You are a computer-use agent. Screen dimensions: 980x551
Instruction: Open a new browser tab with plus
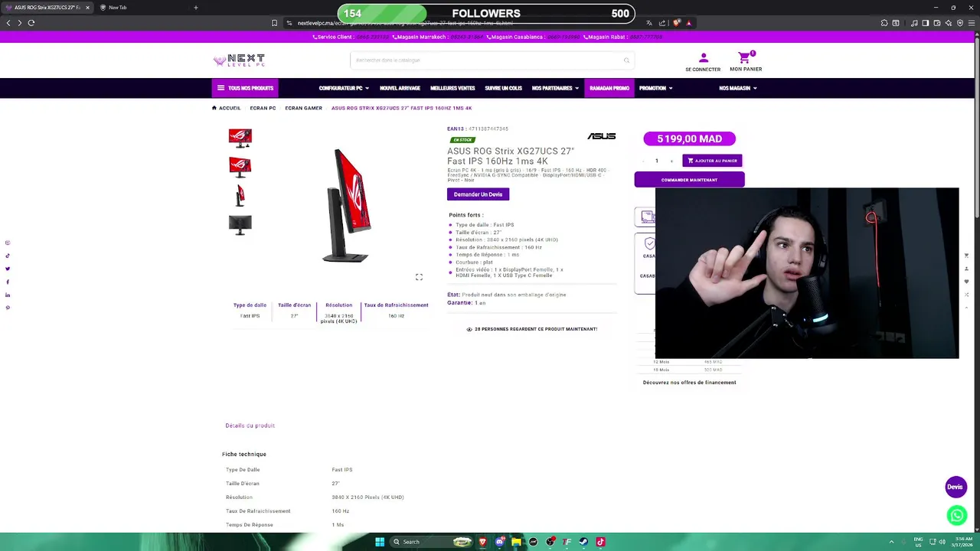[196, 8]
